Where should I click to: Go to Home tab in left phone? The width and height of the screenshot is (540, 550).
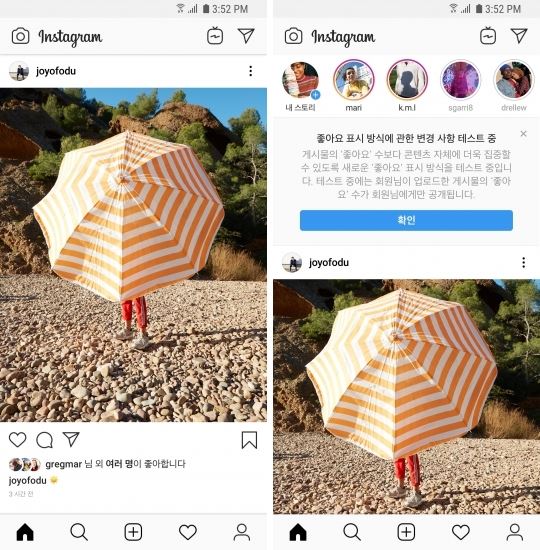click(25, 532)
